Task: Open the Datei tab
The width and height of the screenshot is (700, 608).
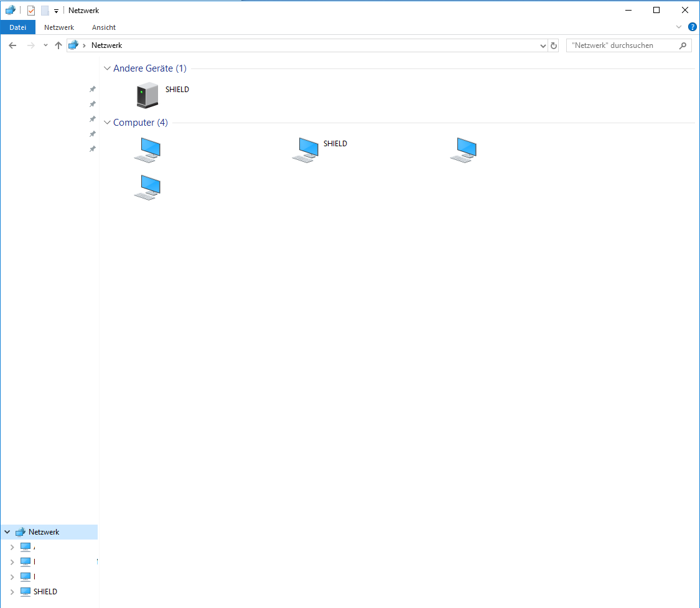Action: [x=18, y=27]
